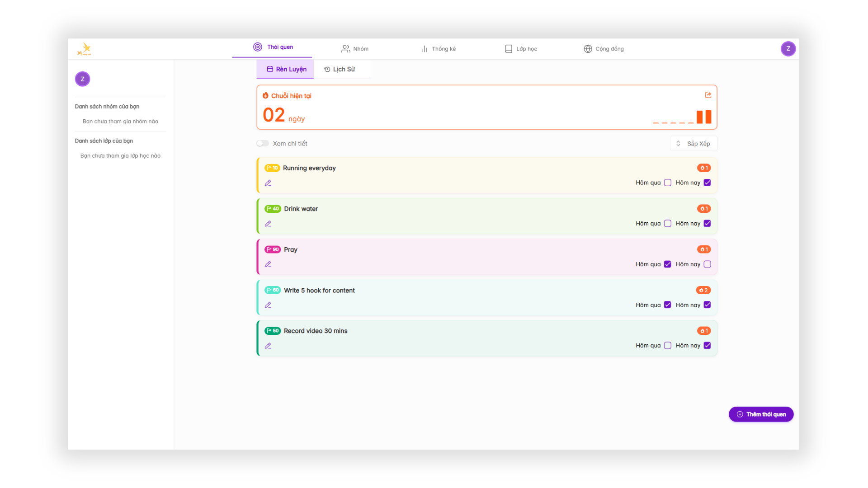The width and height of the screenshot is (868, 488).
Task: Click streak flame badge on Write 5 hook
Action: pyautogui.click(x=703, y=290)
